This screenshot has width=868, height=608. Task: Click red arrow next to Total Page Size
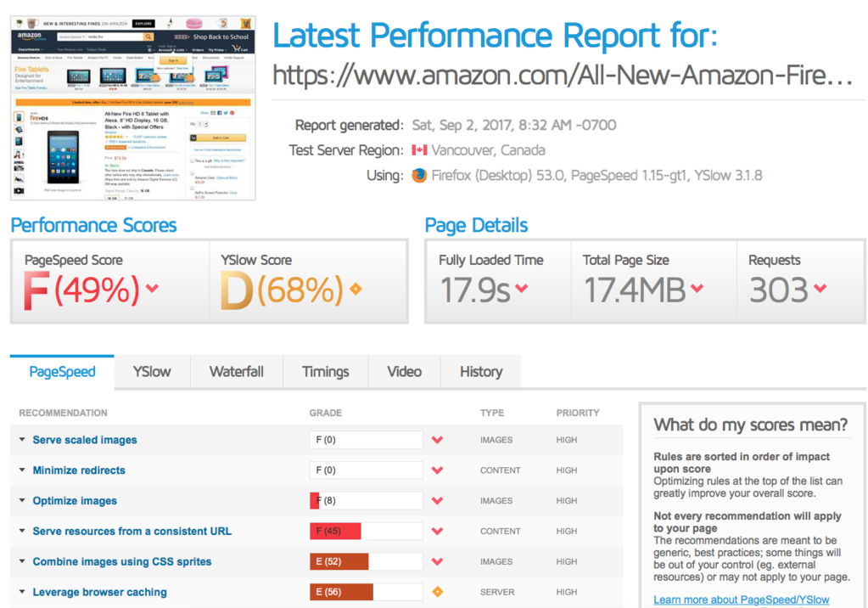pyautogui.click(x=697, y=288)
